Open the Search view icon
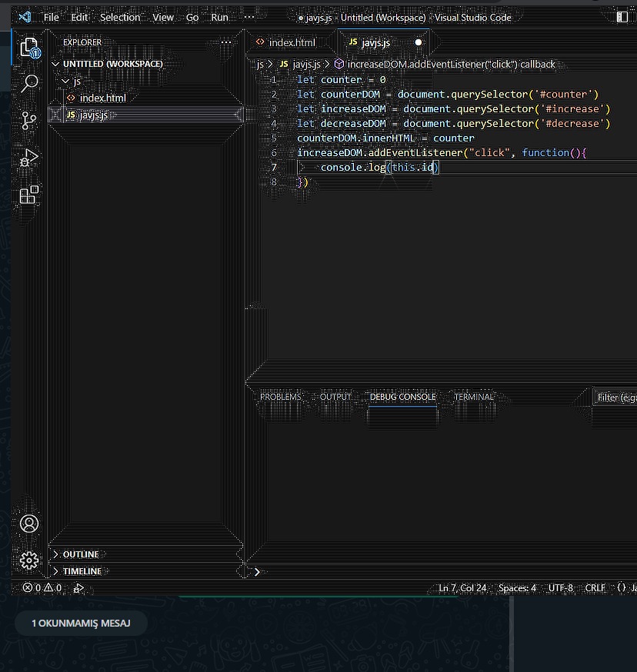Viewport: 637px width, 672px height. pos(29,84)
